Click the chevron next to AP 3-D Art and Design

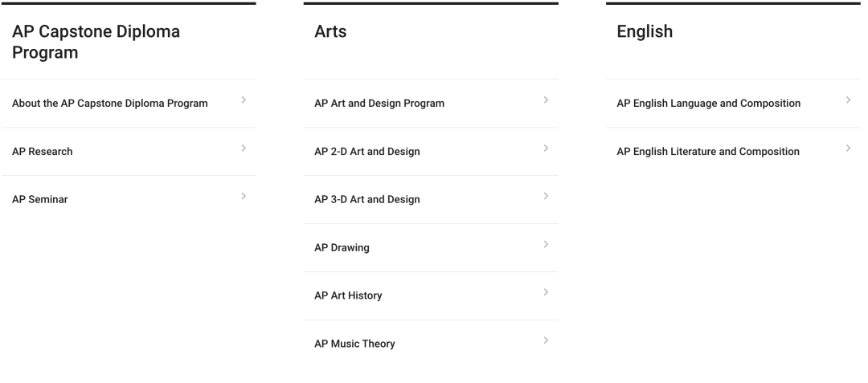(x=546, y=196)
